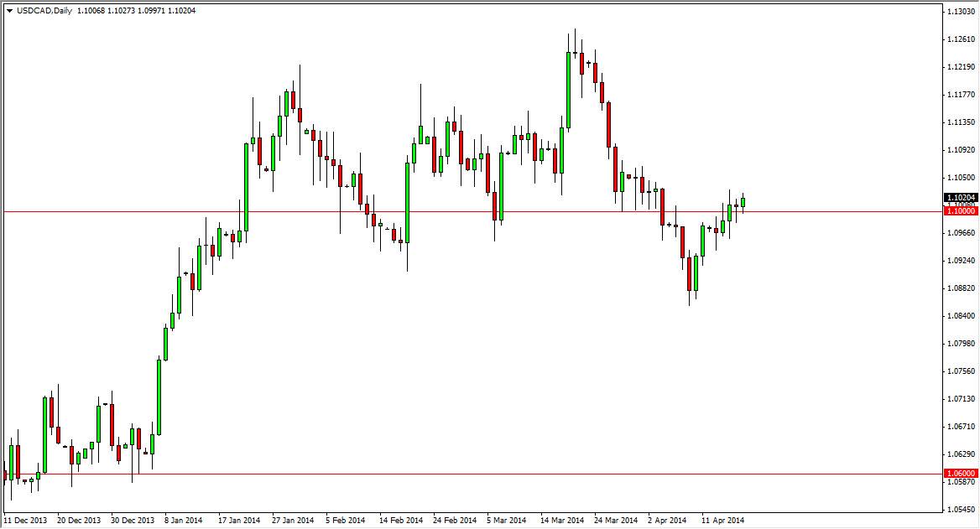Click the 11 Apr 2014 date label

point(722,520)
